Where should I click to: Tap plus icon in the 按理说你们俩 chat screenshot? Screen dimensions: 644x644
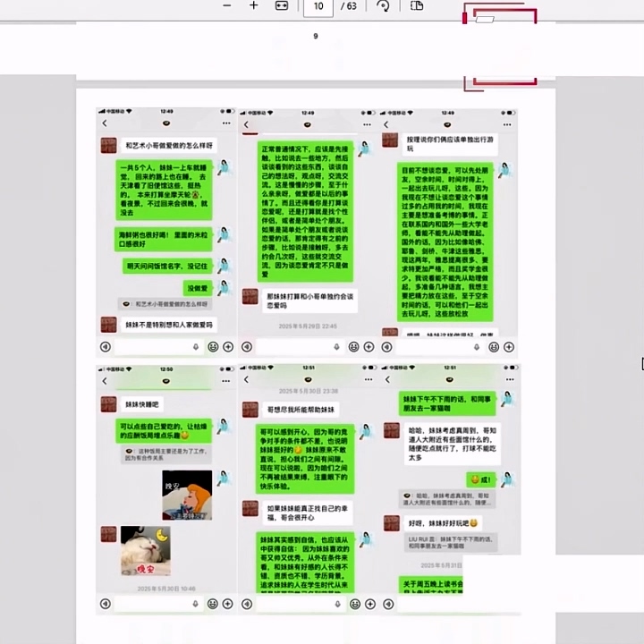click(509, 347)
